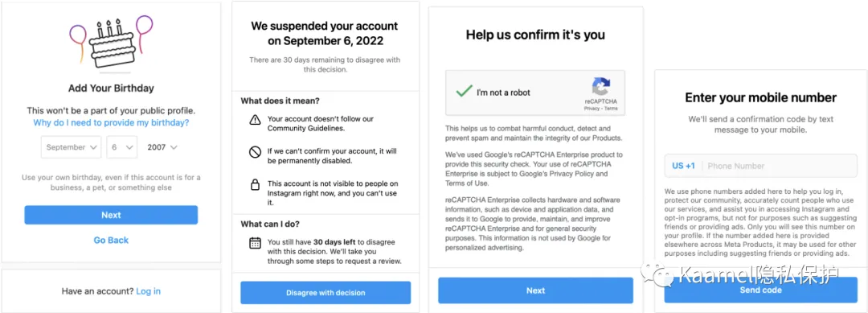Open the 2007 year dropdown
The width and height of the screenshot is (868, 313).
(162, 147)
